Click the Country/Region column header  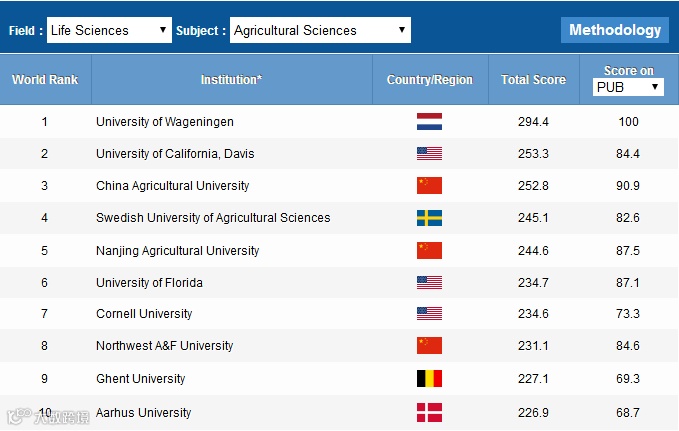point(430,80)
